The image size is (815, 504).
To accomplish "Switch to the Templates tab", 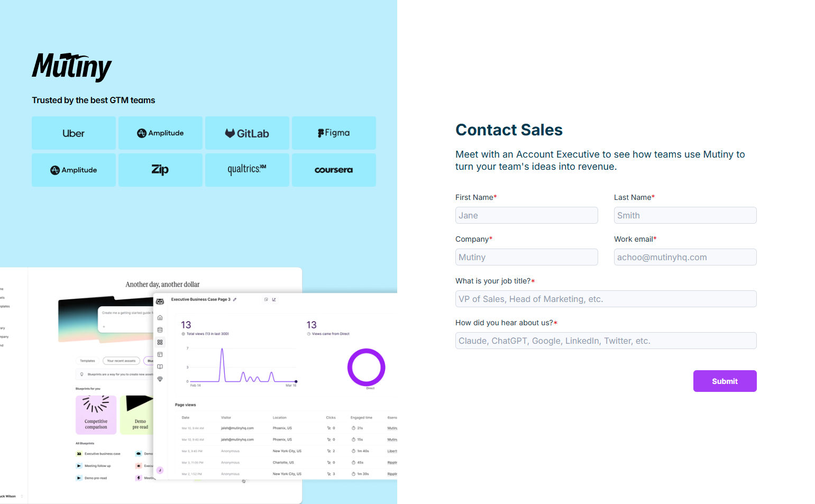I will click(87, 361).
